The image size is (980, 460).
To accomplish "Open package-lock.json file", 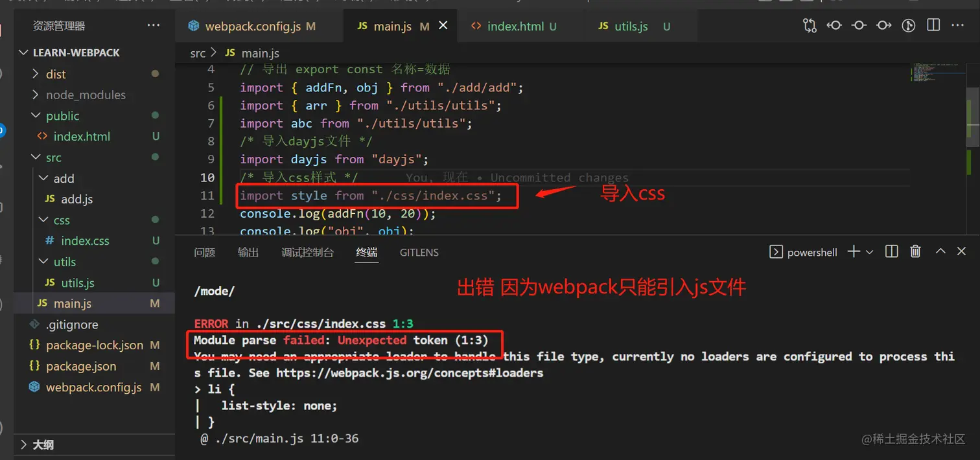I will click(x=94, y=345).
